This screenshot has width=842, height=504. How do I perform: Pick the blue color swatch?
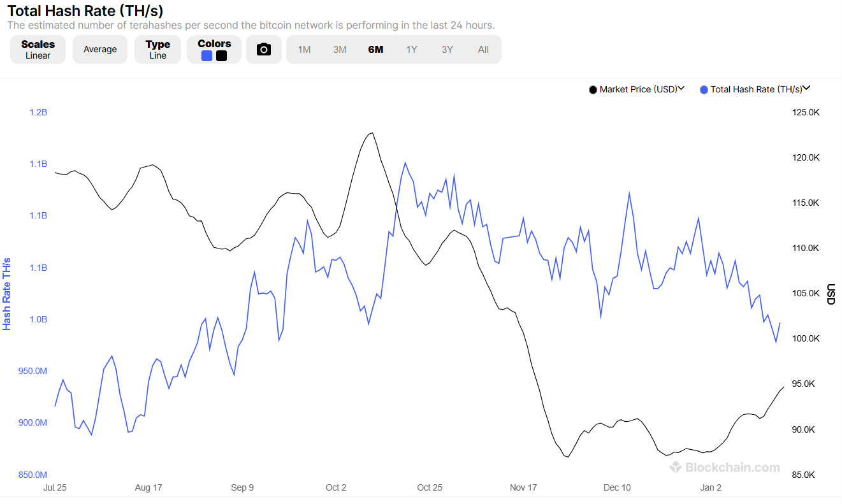coord(207,56)
